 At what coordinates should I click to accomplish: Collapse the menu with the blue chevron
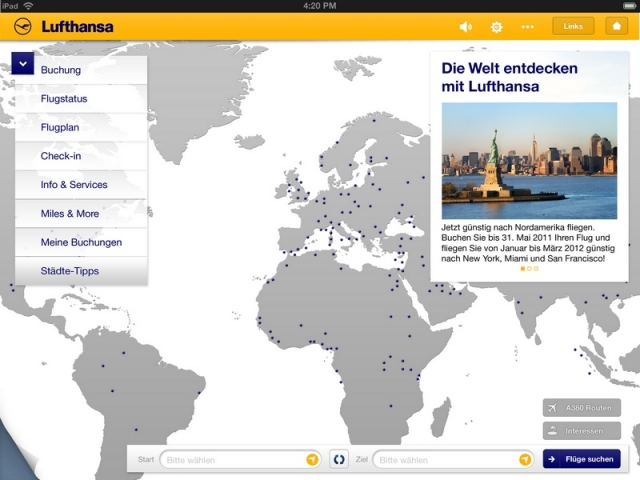pyautogui.click(x=22, y=63)
